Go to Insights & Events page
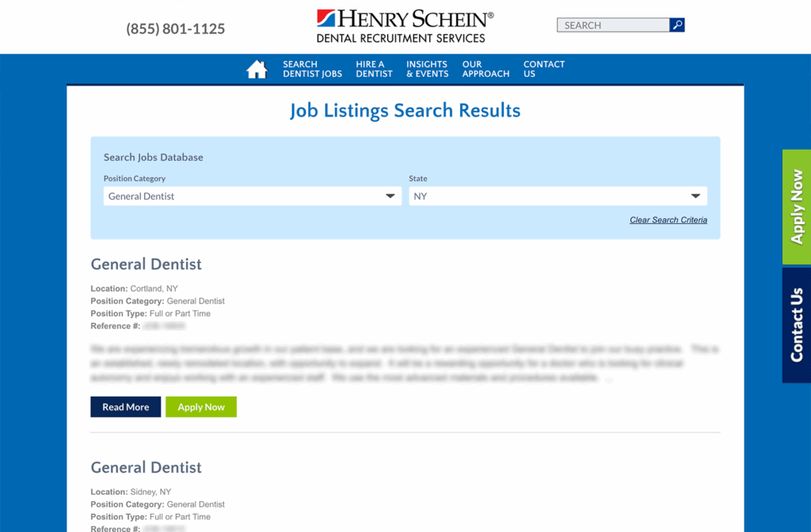This screenshot has width=811, height=532. [x=427, y=70]
